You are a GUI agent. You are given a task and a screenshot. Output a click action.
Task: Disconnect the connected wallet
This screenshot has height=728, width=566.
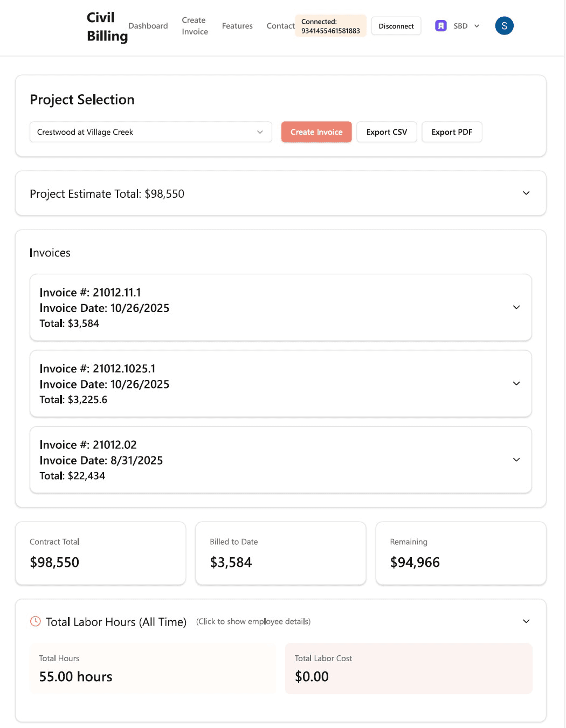396,25
